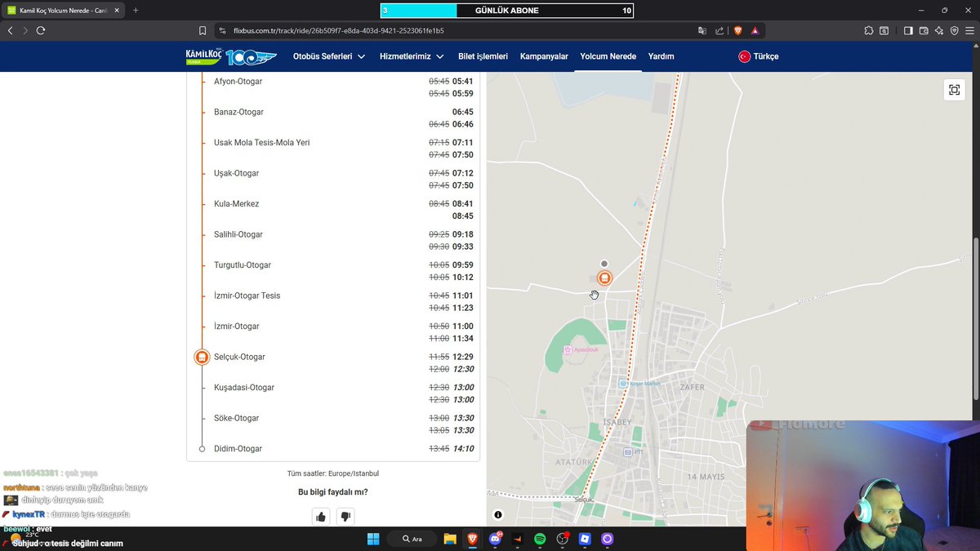
Task: Click Tüm saatler: Europe/Istanbul note
Action: tap(332, 473)
